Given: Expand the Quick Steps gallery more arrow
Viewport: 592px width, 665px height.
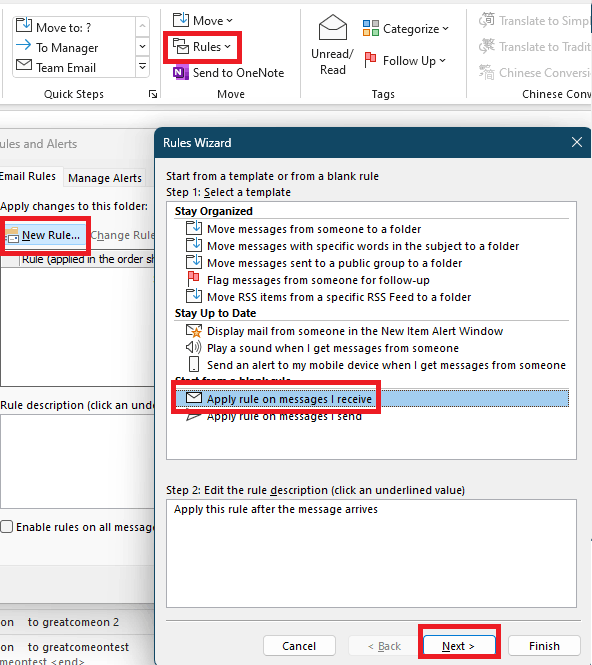Looking at the screenshot, I should [x=142, y=67].
